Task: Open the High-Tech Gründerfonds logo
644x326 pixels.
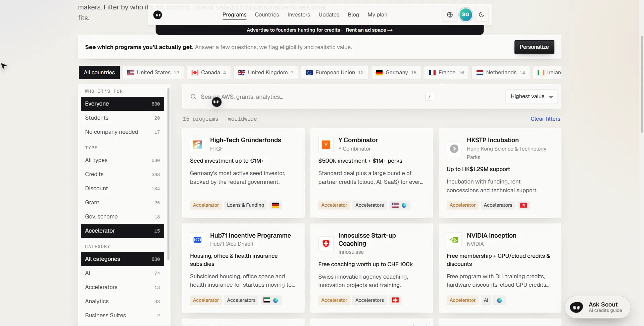Action: click(197, 145)
